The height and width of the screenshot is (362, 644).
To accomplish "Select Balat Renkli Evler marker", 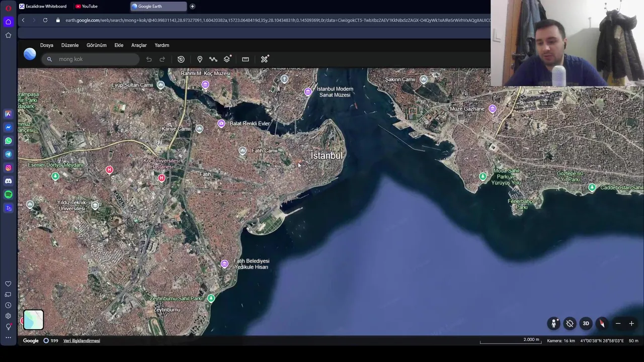I will point(221,124).
